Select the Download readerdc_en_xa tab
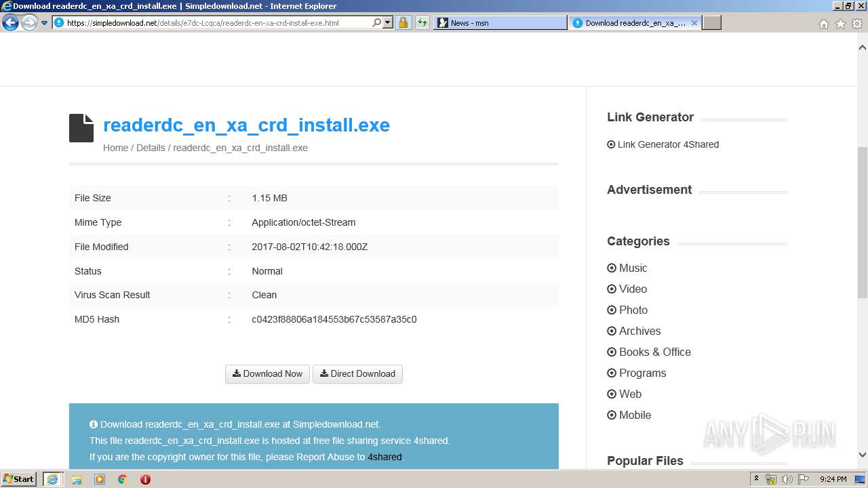The height and width of the screenshot is (488, 868). point(635,23)
